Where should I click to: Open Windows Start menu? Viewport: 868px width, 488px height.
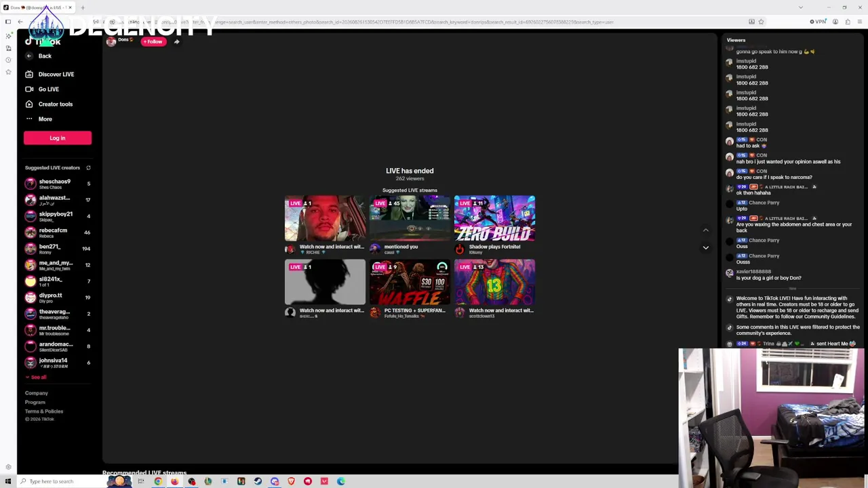(7, 481)
